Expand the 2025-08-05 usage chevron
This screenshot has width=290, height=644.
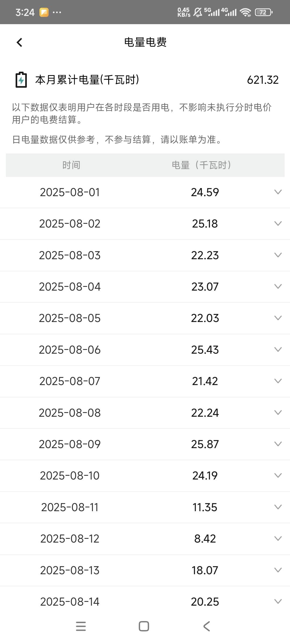[x=278, y=318]
